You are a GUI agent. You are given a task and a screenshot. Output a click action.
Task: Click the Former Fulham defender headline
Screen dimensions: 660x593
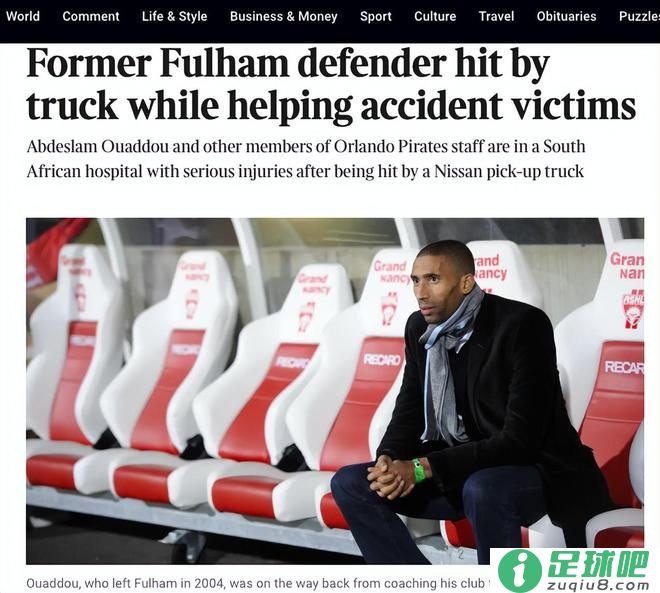pyautogui.click(x=331, y=84)
